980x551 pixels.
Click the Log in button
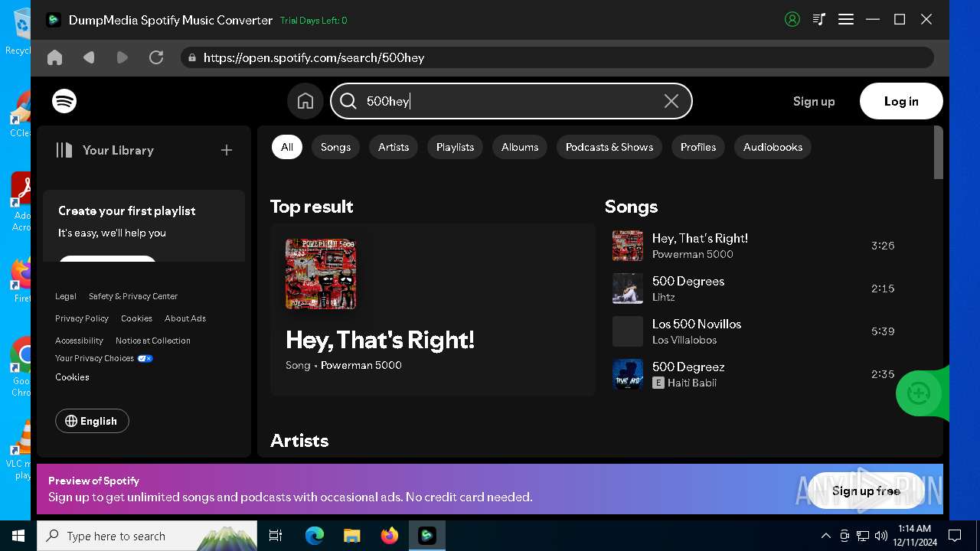pos(901,101)
